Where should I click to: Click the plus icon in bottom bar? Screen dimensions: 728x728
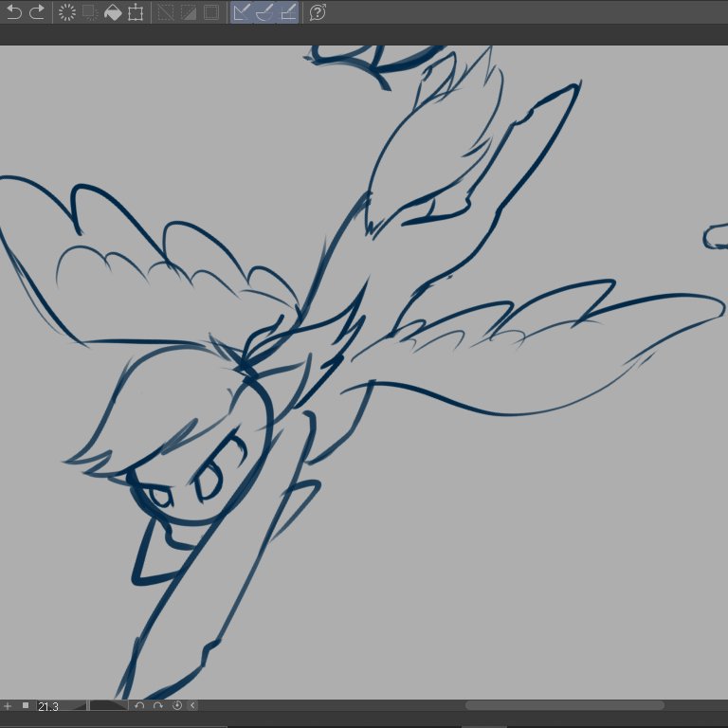point(8,705)
